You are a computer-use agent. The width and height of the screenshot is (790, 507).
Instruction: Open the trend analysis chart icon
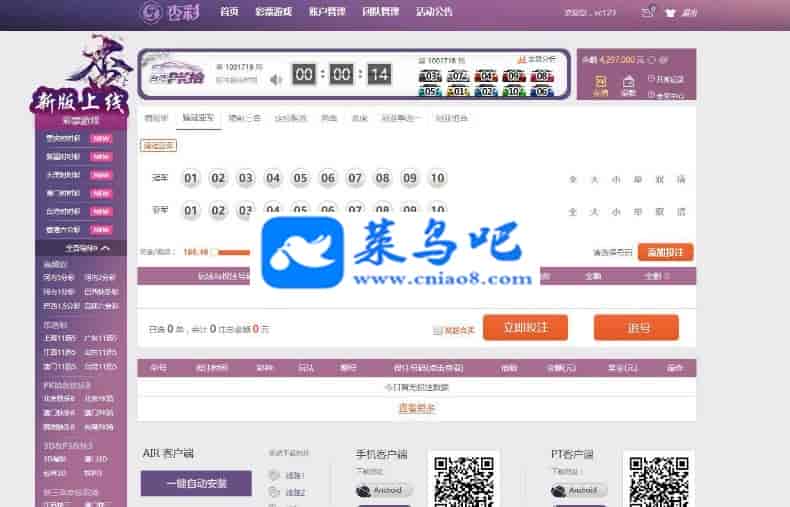(521, 59)
